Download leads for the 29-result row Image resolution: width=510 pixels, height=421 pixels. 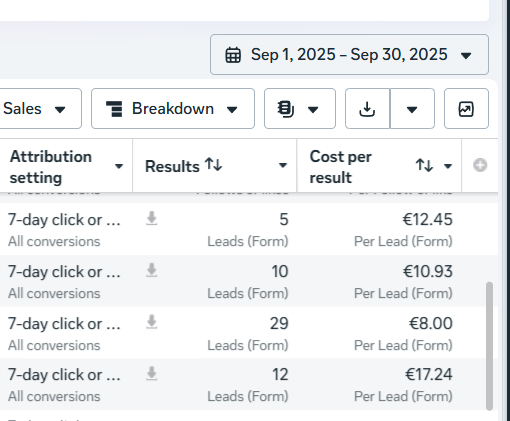click(152, 322)
